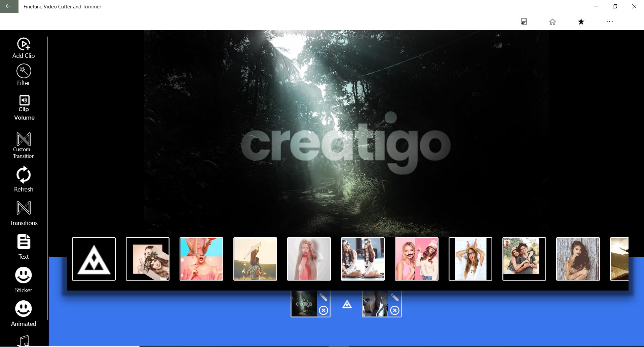This screenshot has width=644, height=347.
Task: Toggle the favorite star
Action: (x=581, y=21)
